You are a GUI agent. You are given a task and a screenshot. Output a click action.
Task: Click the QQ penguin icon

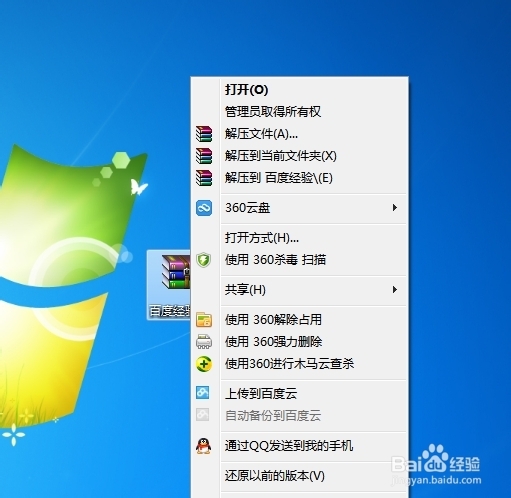204,446
